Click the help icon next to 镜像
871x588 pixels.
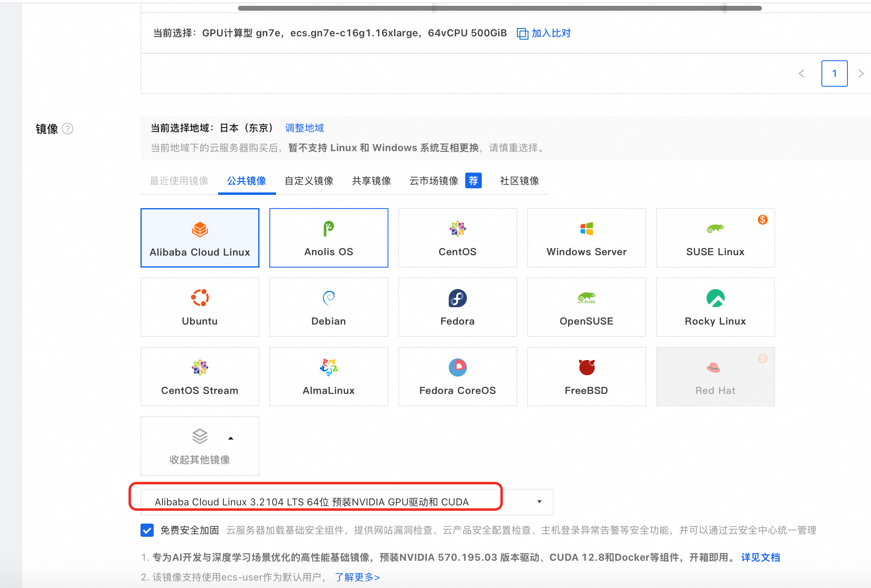[68, 129]
